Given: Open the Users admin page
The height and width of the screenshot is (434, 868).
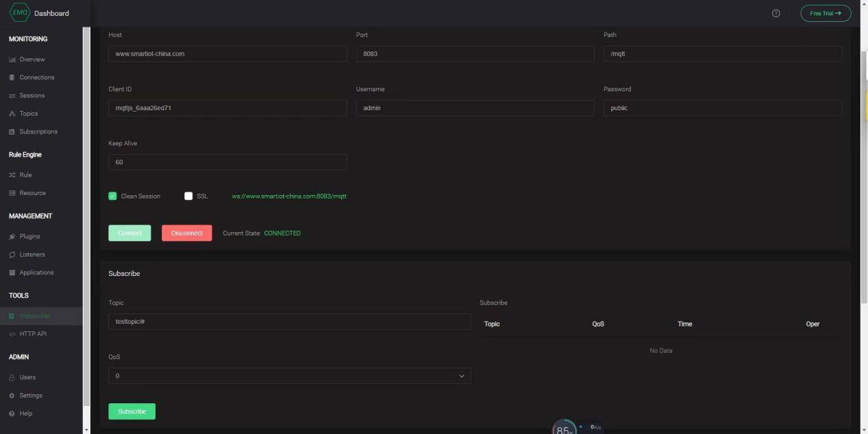Looking at the screenshot, I should tap(27, 377).
